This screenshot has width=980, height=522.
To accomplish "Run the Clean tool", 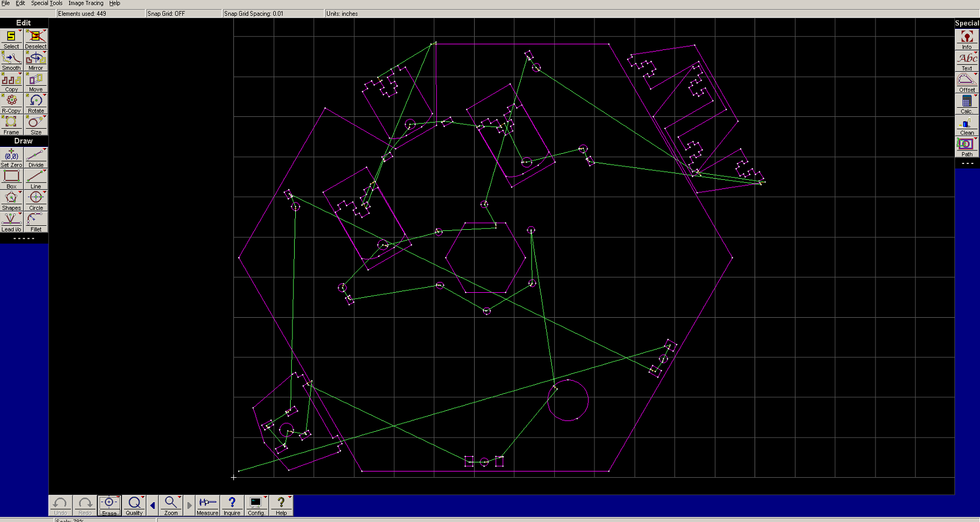I will pyautogui.click(x=967, y=126).
